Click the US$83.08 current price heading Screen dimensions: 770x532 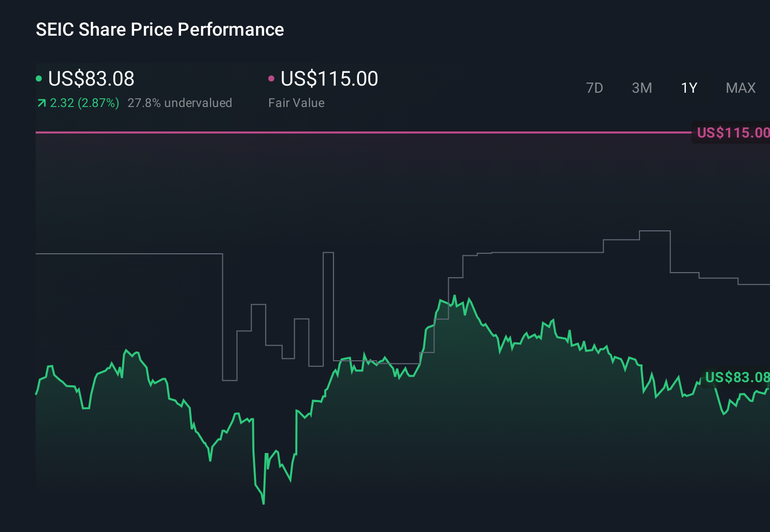pos(91,78)
